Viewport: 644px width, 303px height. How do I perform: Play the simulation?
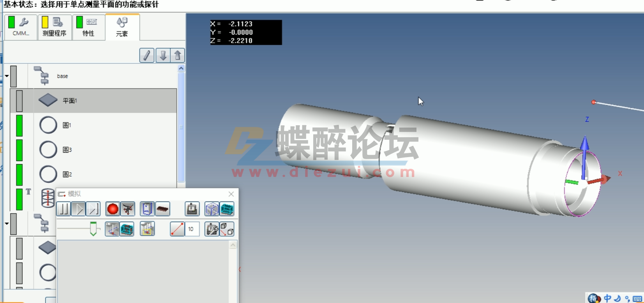point(78,209)
